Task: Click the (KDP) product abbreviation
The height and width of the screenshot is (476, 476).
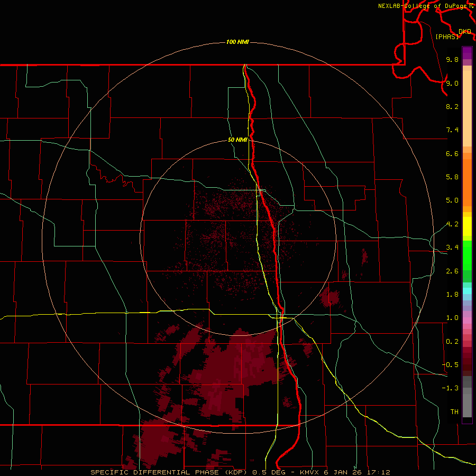Action: click(x=236, y=472)
